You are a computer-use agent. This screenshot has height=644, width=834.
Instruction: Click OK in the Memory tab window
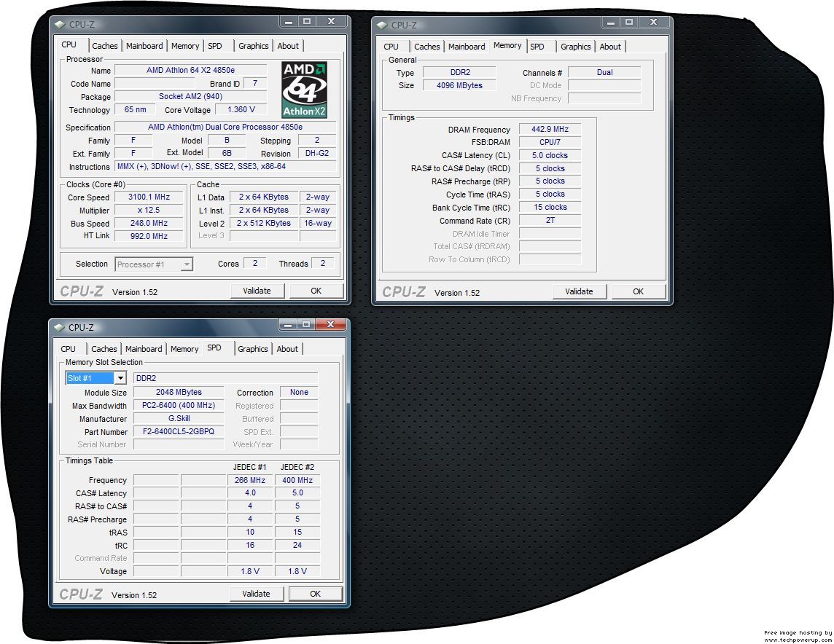(x=639, y=291)
